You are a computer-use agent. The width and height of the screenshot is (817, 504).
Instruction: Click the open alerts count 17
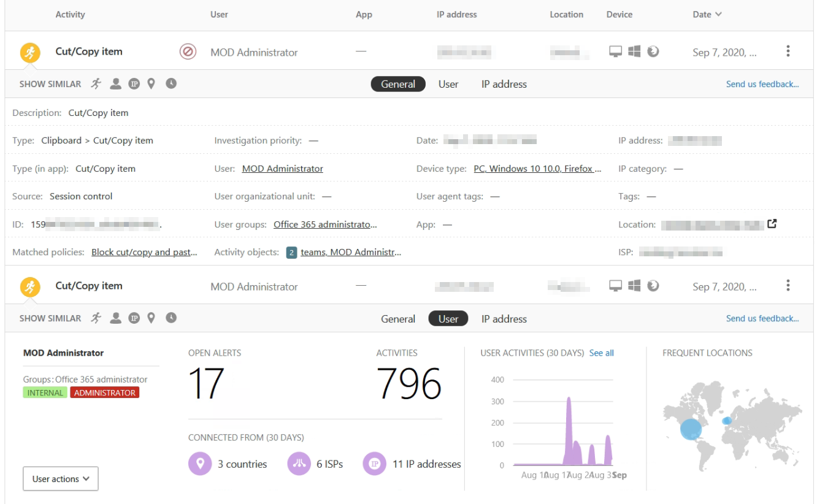[206, 384]
